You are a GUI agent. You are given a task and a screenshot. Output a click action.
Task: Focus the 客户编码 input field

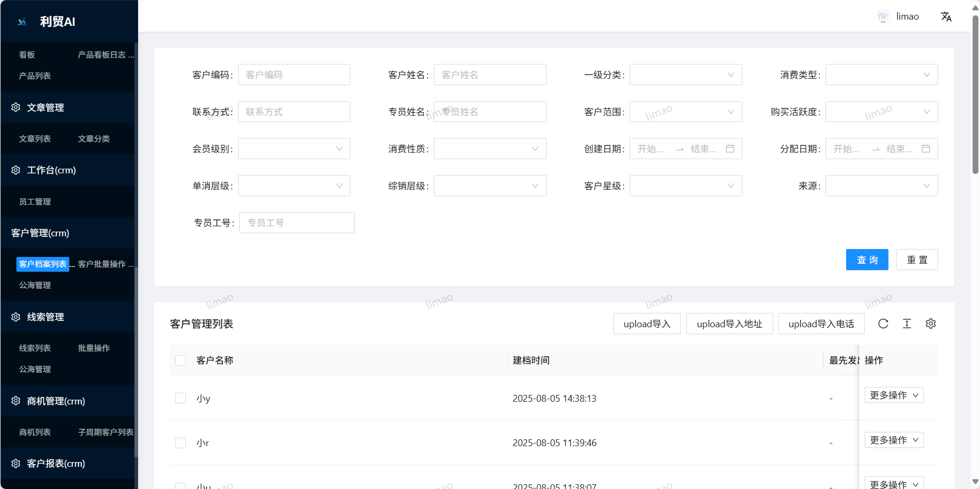294,75
